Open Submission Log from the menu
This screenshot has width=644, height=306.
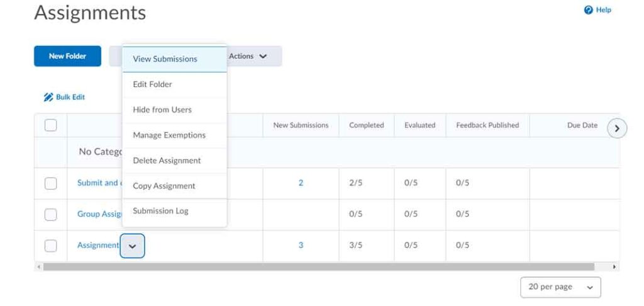(160, 211)
